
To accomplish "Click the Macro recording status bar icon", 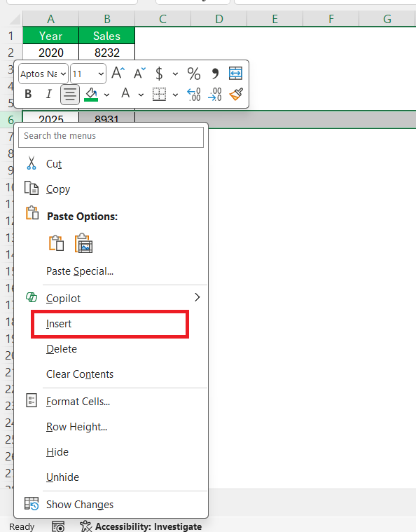I will 58,526.
